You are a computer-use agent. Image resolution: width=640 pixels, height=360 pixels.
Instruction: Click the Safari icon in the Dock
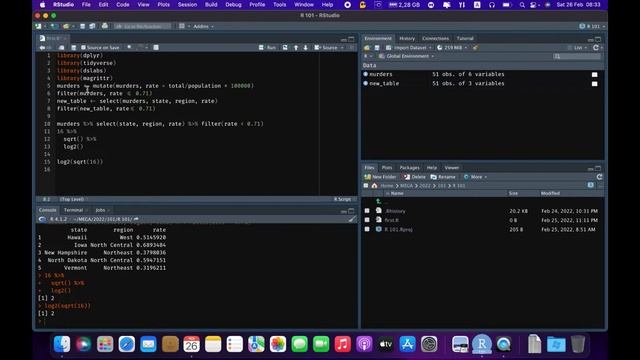(x=127, y=344)
